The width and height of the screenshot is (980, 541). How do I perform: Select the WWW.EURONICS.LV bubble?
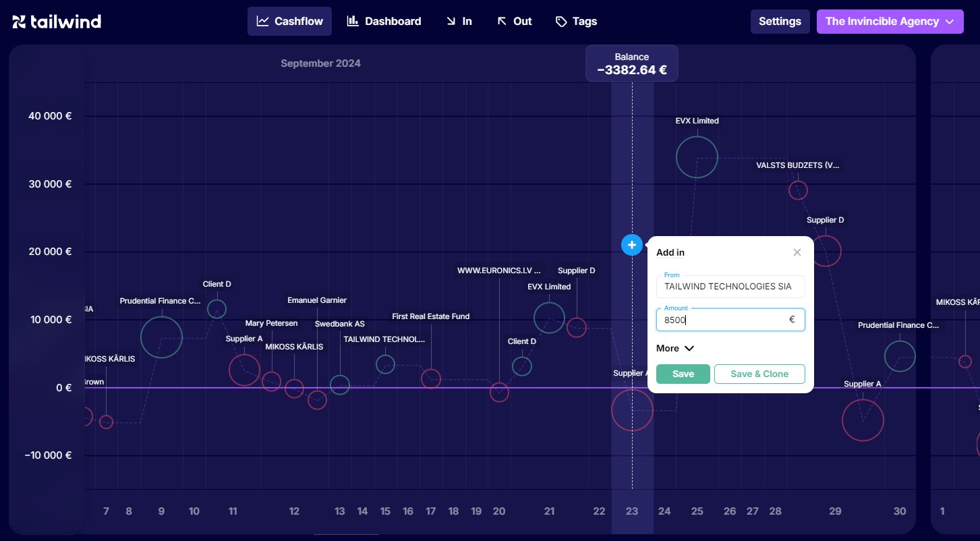coord(499,392)
